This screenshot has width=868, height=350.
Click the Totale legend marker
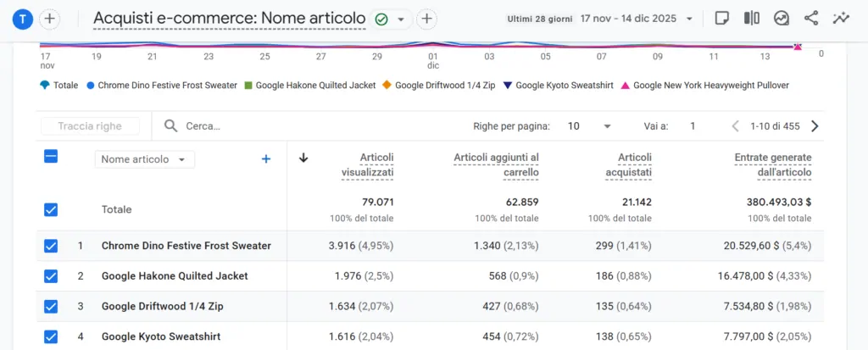(45, 86)
